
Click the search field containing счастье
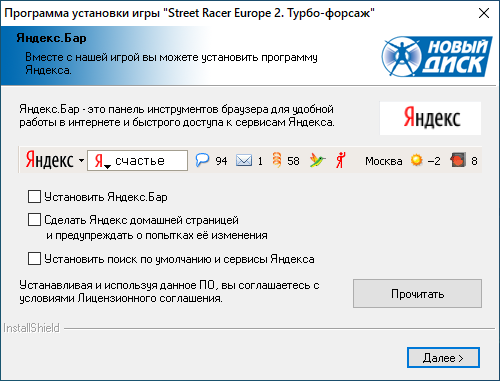(137, 161)
